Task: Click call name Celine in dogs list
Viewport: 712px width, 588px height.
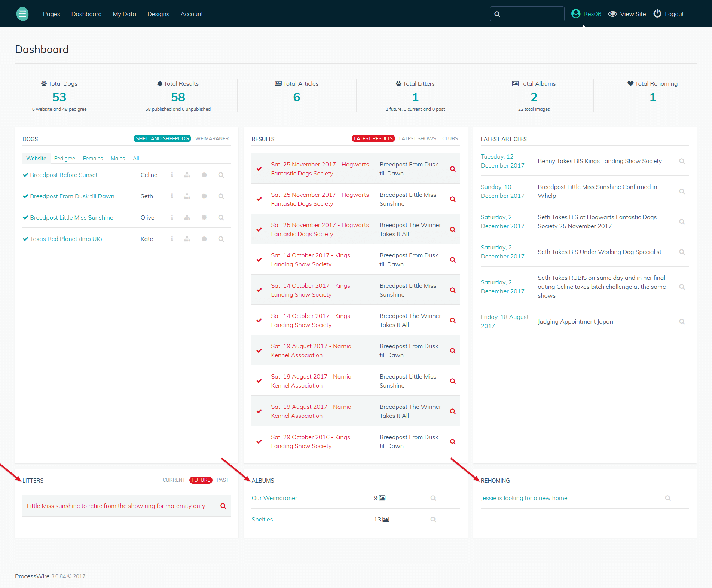Action: [x=149, y=175]
